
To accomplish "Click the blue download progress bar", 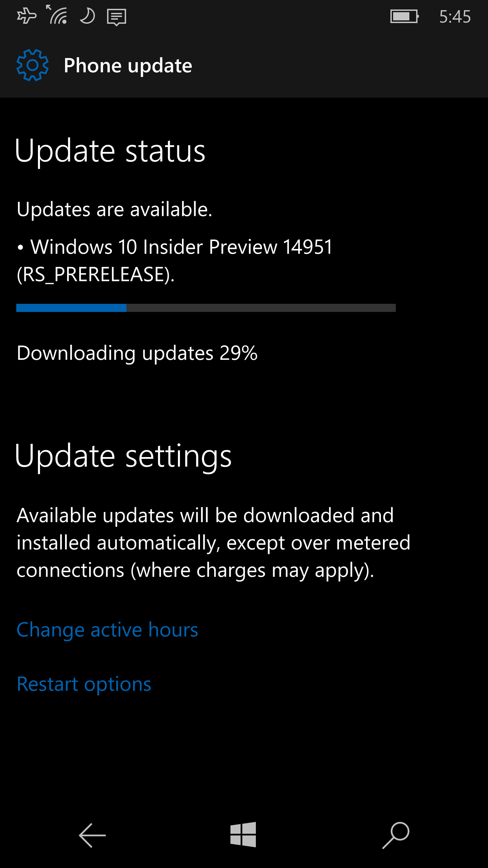I will click(206, 308).
